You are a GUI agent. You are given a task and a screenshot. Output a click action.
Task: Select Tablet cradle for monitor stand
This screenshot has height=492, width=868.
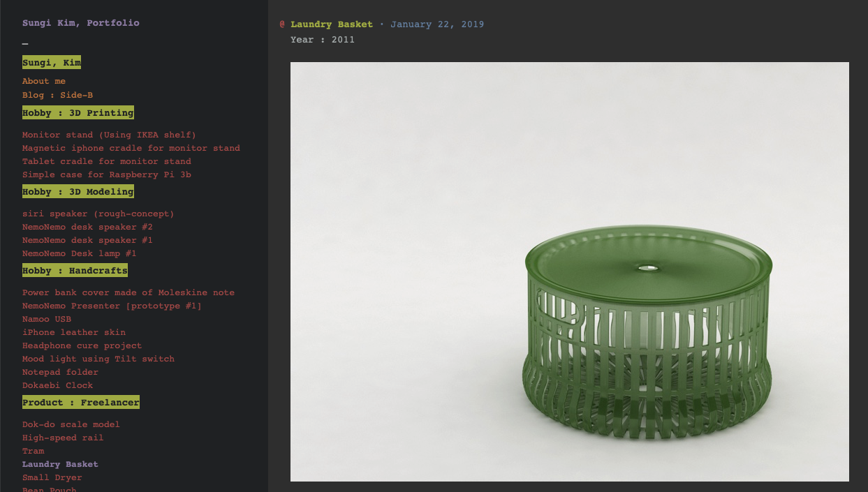click(x=107, y=161)
